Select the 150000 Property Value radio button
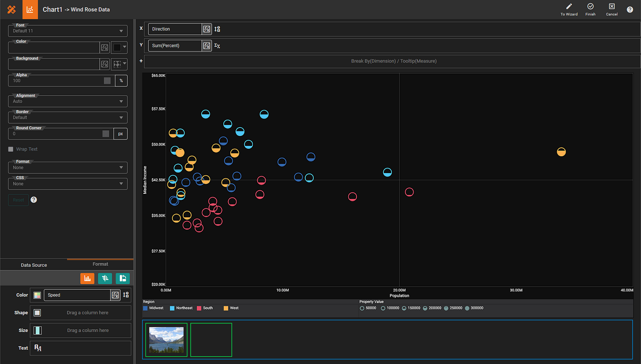Screen dimensions: 641x364 (404, 308)
